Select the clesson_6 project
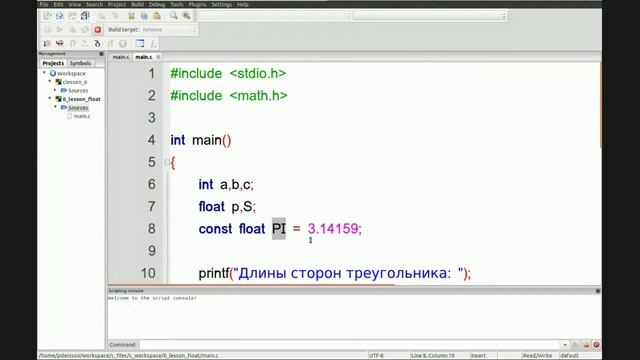Viewport: 640px width, 360px height. 75,82
